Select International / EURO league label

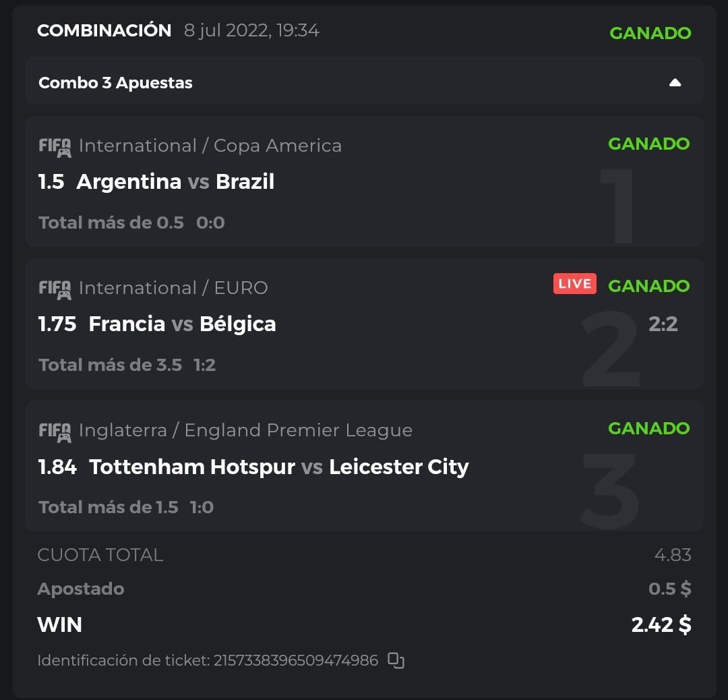tap(173, 288)
